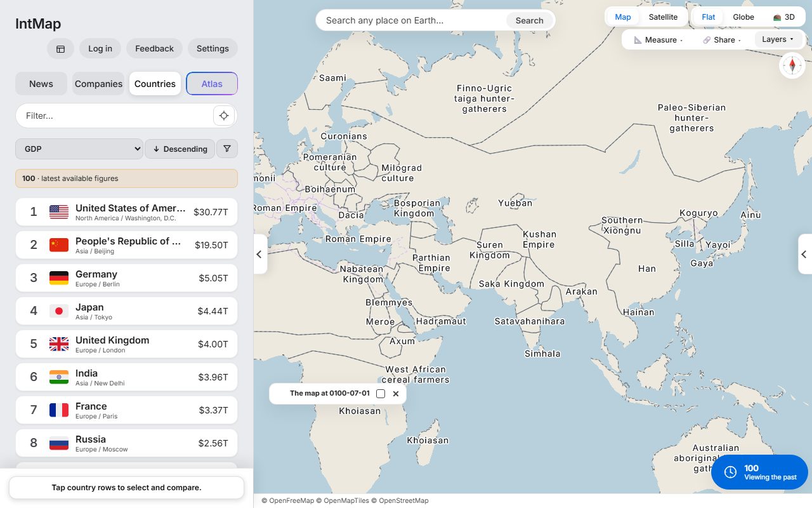Open the Feedback button
812x508 pixels.
(154, 49)
